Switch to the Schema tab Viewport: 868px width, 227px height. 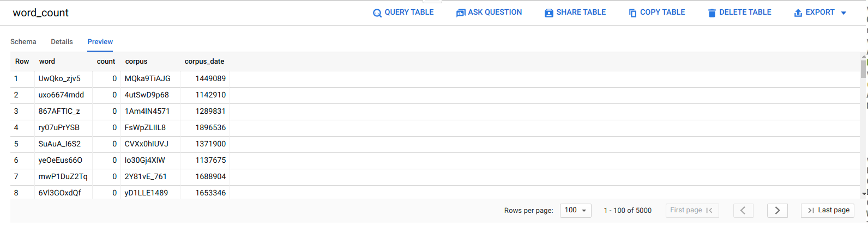click(x=23, y=42)
